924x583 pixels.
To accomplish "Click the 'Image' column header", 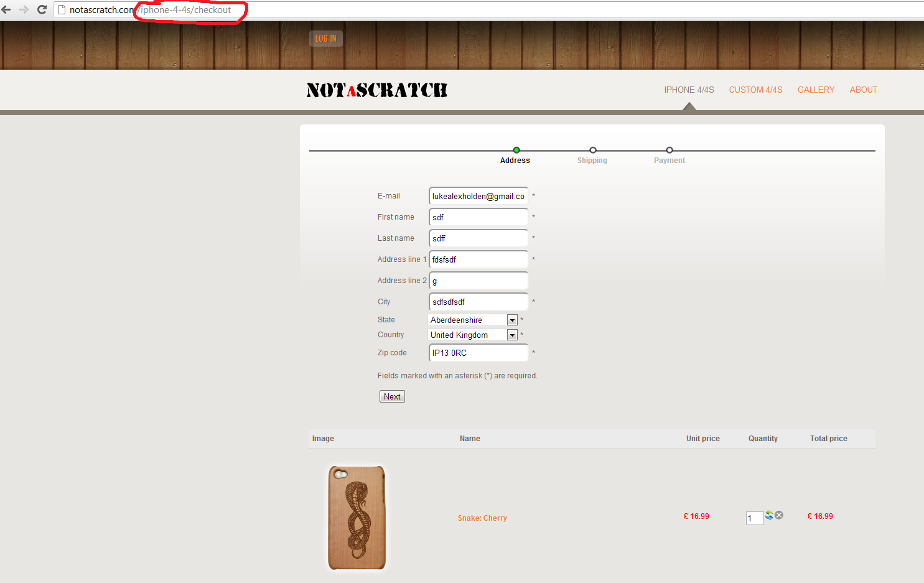I will (x=323, y=439).
